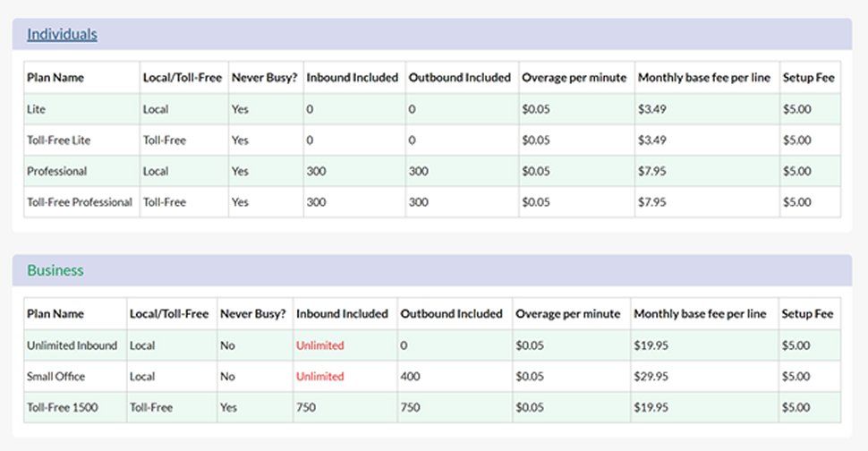868x451 pixels.
Task: Click the Toll-Free 1500 plan name
Action: tap(62, 407)
